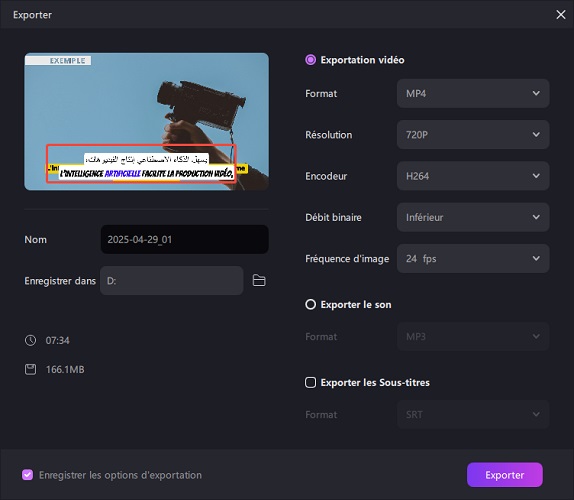The height and width of the screenshot is (500, 574).
Task: Enable the Exporter les Sous-titres checkbox
Action: 310,383
